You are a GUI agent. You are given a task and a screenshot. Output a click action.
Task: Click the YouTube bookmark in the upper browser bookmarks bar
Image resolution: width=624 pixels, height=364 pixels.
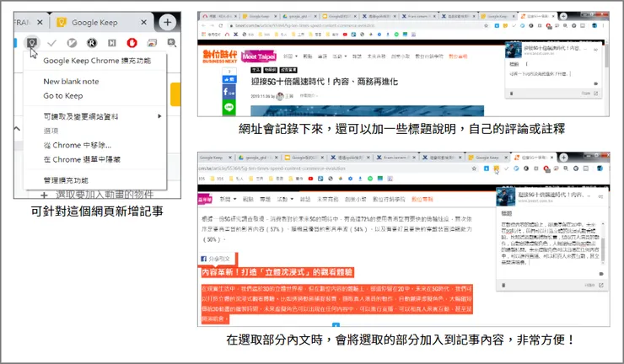coord(345,35)
